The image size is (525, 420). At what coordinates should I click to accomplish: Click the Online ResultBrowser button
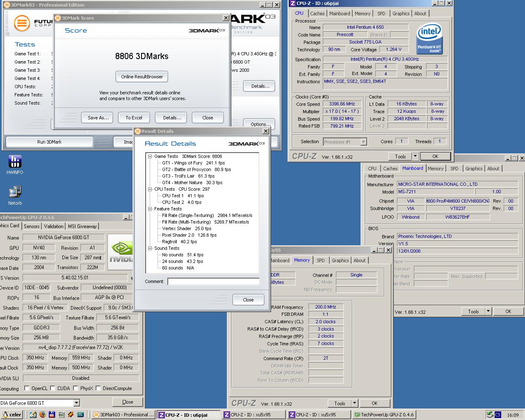pos(142,77)
